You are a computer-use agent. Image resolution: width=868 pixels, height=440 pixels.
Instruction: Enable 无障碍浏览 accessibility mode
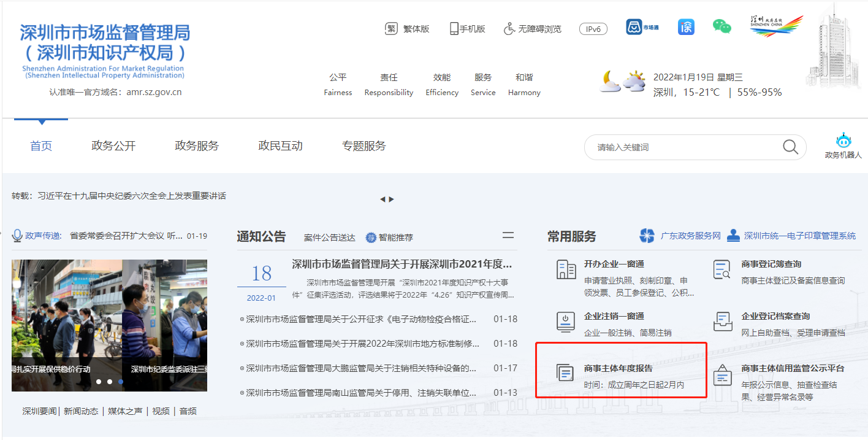(532, 29)
